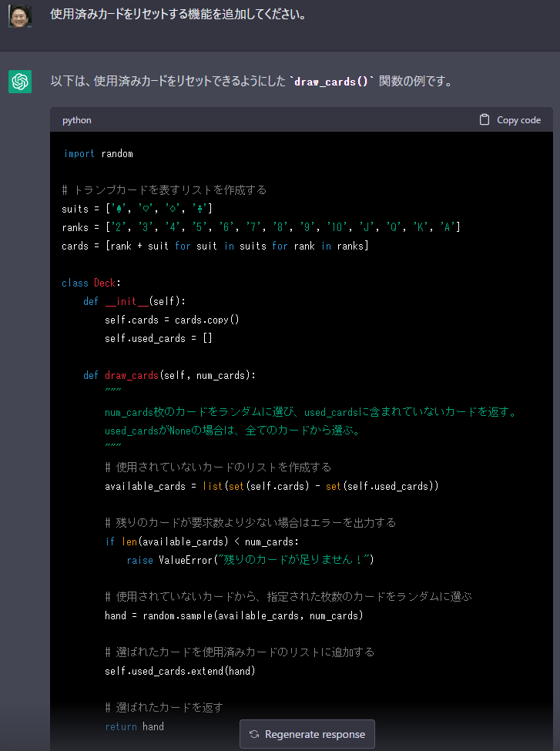Click the available_cards assignment line
The width and height of the screenshot is (560, 751).
272,486
